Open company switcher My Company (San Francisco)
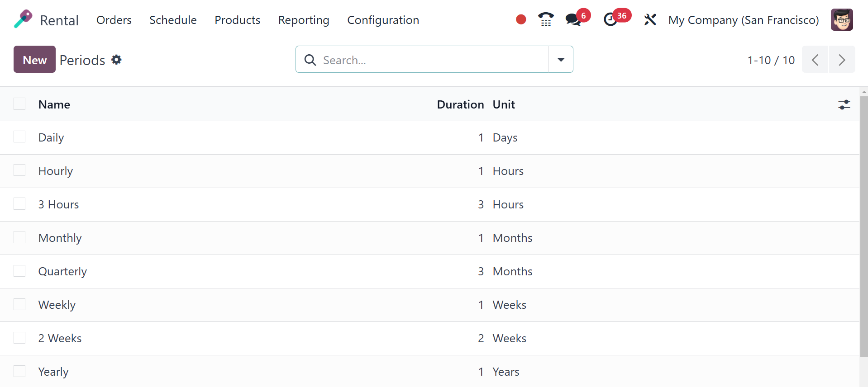 coord(743,20)
